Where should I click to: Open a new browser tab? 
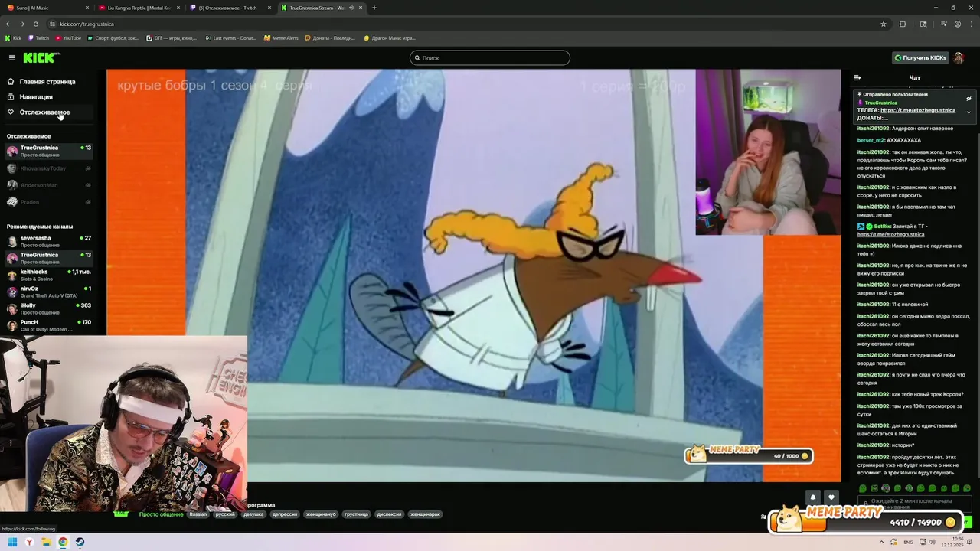click(x=374, y=8)
